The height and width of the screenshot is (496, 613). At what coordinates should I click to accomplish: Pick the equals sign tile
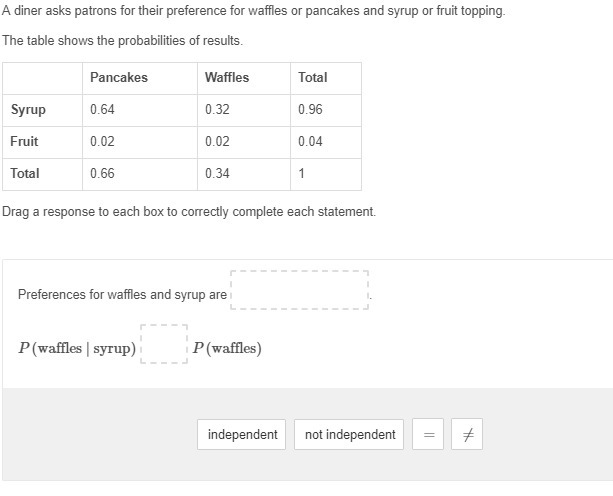click(x=429, y=435)
